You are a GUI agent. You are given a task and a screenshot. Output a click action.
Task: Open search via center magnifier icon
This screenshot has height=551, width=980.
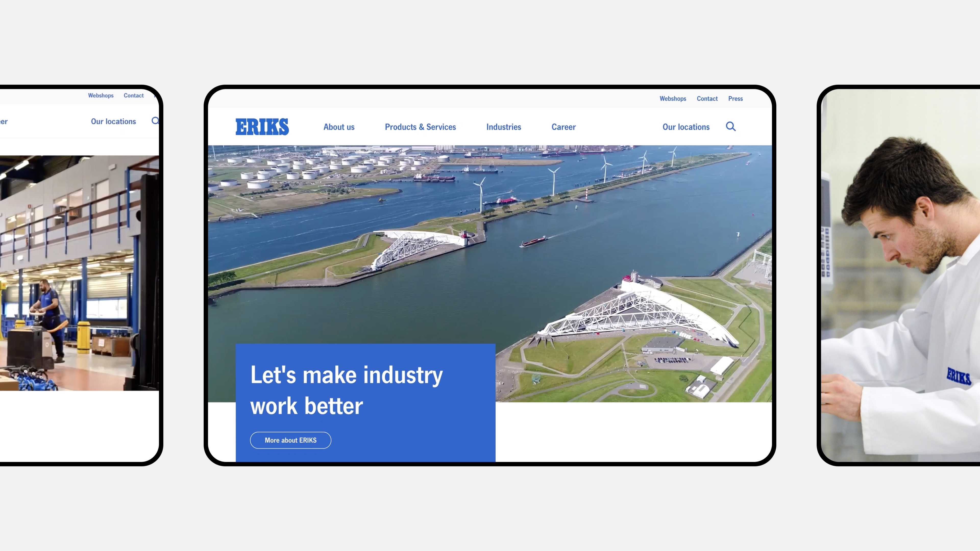tap(730, 127)
